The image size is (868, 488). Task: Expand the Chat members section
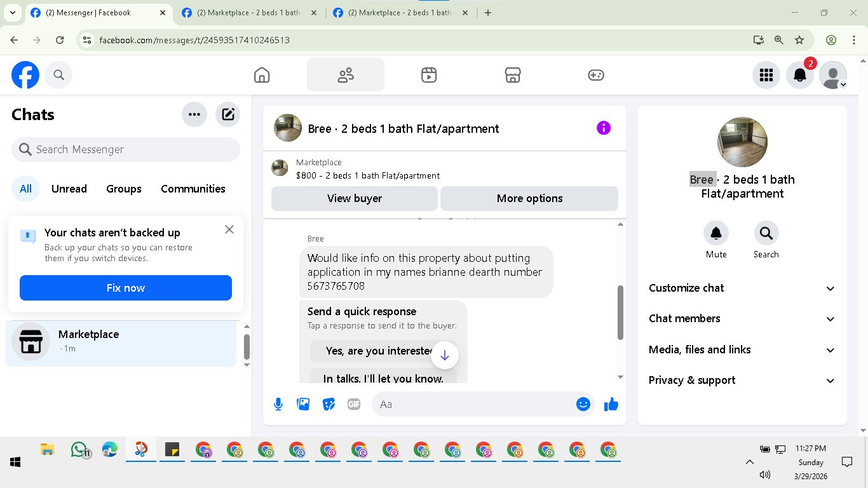pyautogui.click(x=742, y=318)
